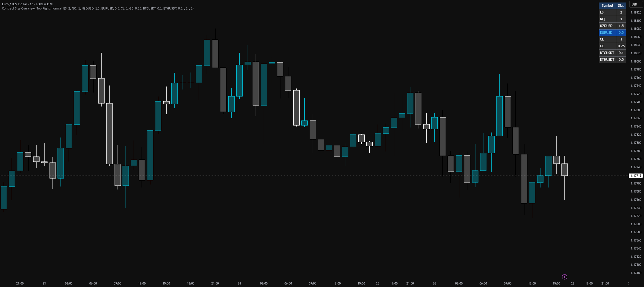Click the 18:00 time axis label
Screen dimensions: 644x287
[x=191, y=283]
